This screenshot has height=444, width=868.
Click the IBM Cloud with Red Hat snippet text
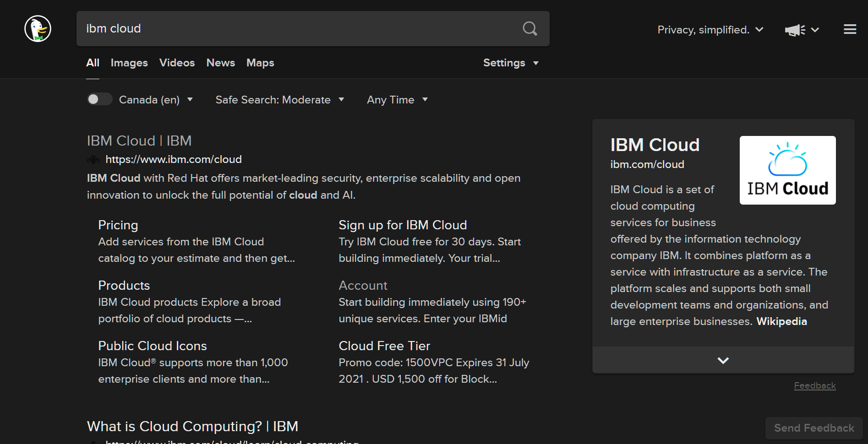click(304, 186)
